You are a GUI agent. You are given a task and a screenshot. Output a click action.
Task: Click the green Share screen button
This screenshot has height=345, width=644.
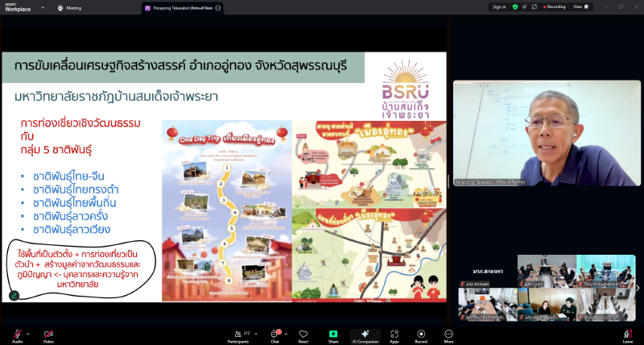click(333, 334)
